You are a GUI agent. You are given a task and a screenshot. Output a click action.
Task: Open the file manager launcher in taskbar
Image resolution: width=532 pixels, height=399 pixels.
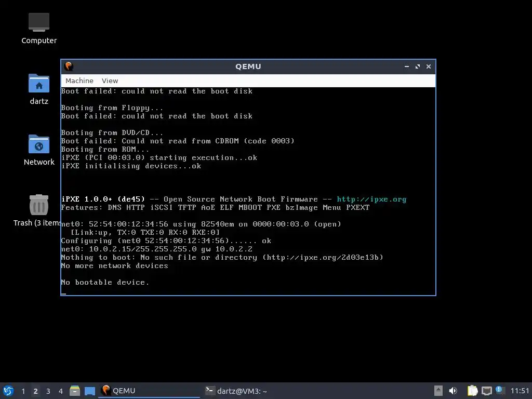[75, 391]
